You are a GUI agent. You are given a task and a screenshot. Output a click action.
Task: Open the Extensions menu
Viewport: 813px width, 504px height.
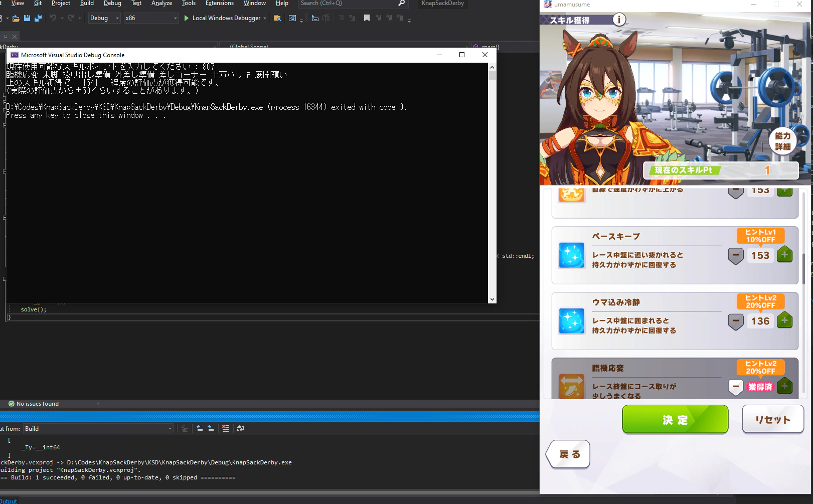tap(219, 3)
